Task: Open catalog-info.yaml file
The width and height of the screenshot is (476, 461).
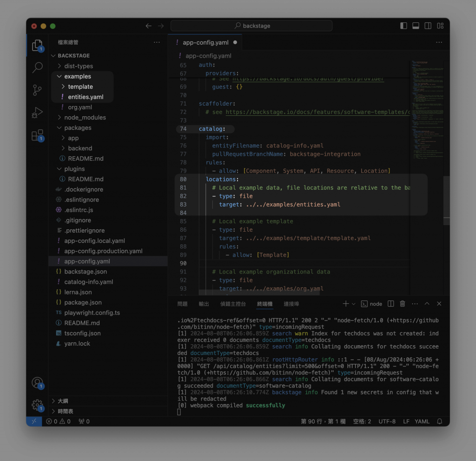Action: tap(107, 282)
